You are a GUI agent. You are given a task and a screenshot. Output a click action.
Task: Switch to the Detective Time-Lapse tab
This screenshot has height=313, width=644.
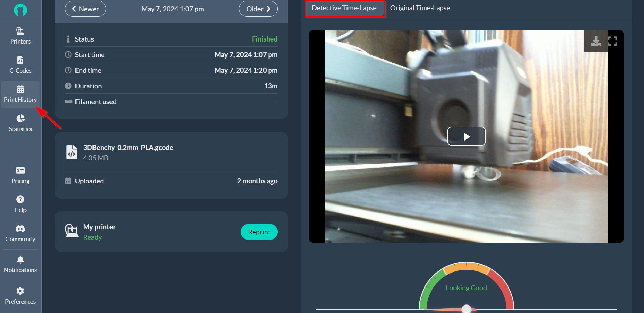coord(344,8)
